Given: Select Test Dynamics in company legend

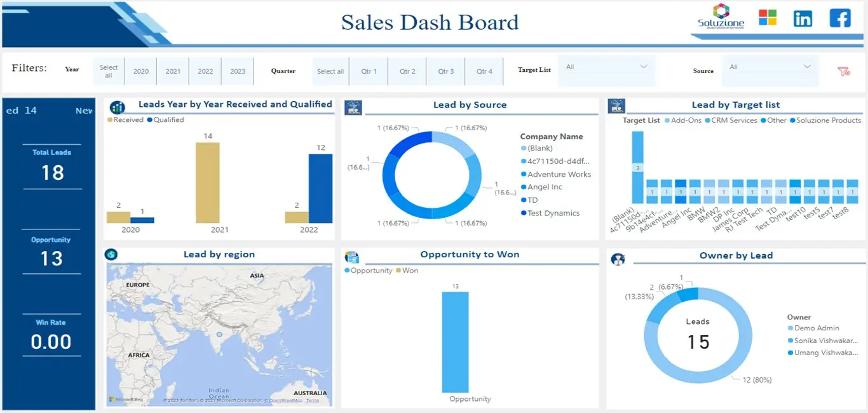Looking at the screenshot, I should pos(550,213).
